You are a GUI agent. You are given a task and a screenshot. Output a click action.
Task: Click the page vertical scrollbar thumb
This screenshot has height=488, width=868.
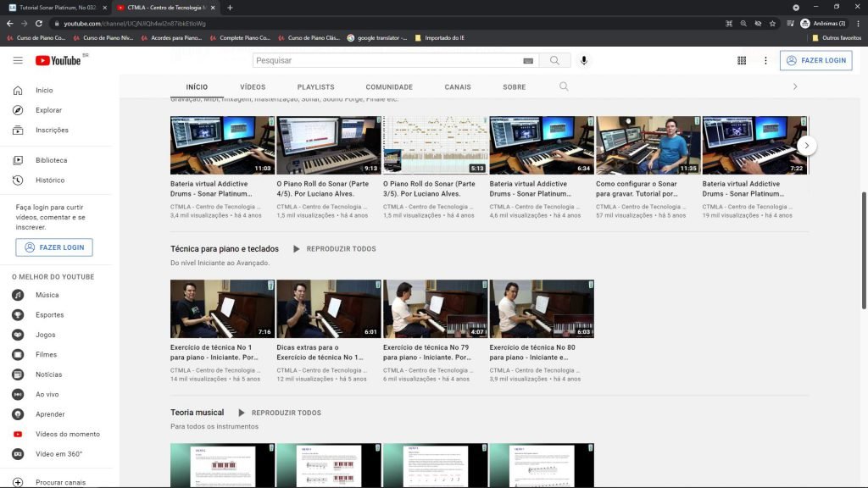point(864,250)
